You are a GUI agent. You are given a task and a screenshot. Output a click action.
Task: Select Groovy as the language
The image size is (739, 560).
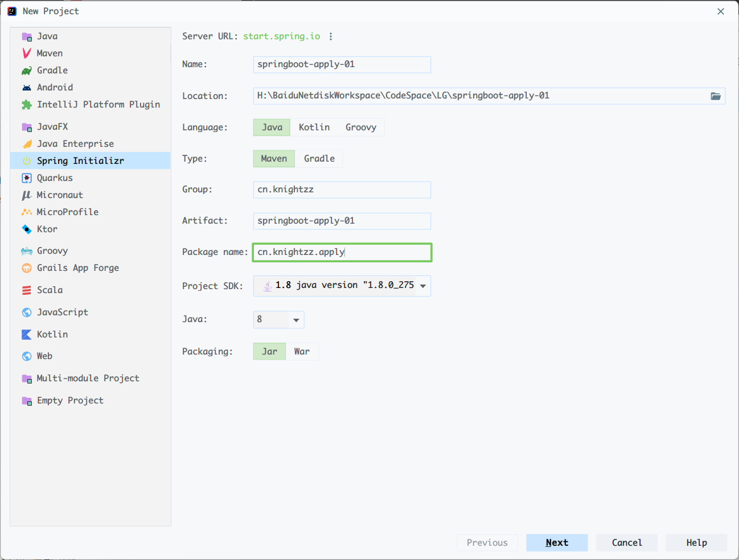[x=361, y=127]
